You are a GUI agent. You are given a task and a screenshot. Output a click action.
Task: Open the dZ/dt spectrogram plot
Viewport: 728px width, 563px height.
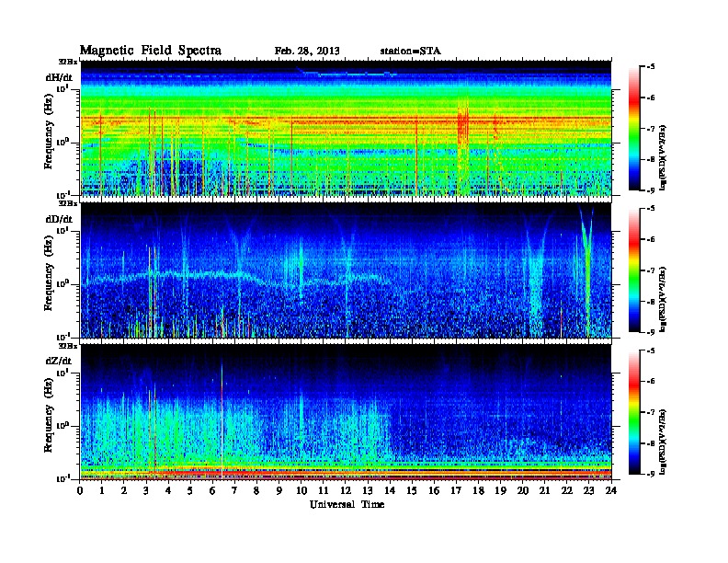tap(346, 412)
